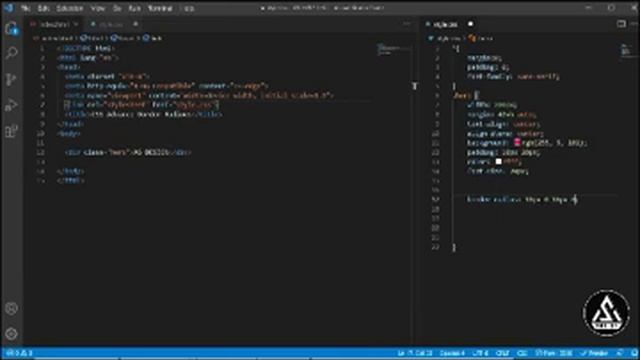Click the CRLF end of line indicator
Screen dimensions: 640x360
[x=502, y=353]
